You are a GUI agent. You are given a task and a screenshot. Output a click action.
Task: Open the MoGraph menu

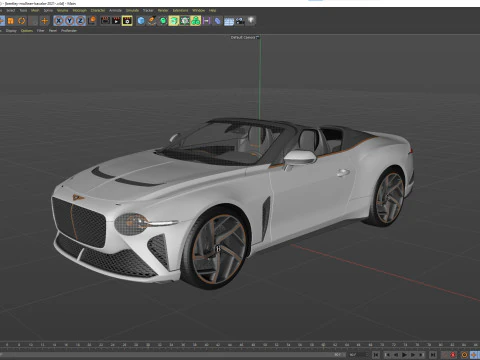pos(80,10)
